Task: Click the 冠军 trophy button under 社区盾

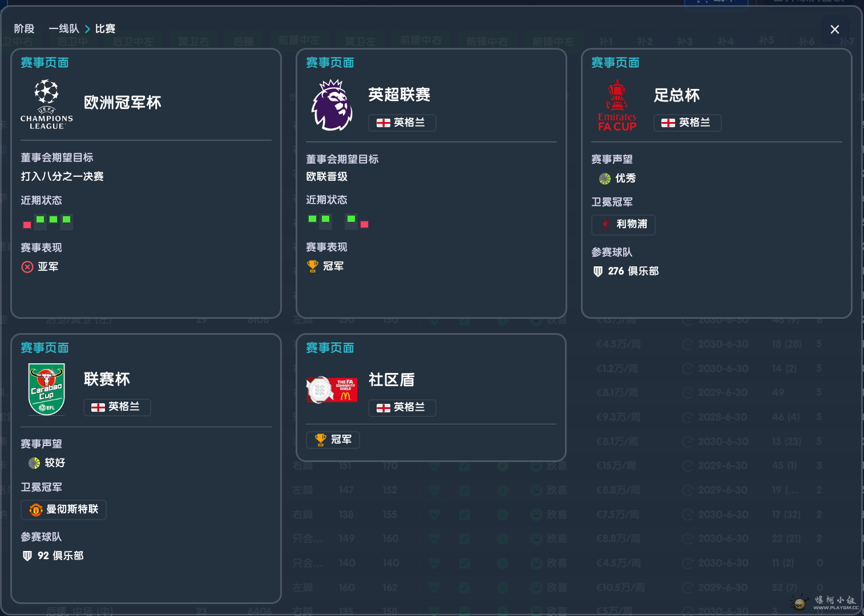Action: click(x=333, y=440)
